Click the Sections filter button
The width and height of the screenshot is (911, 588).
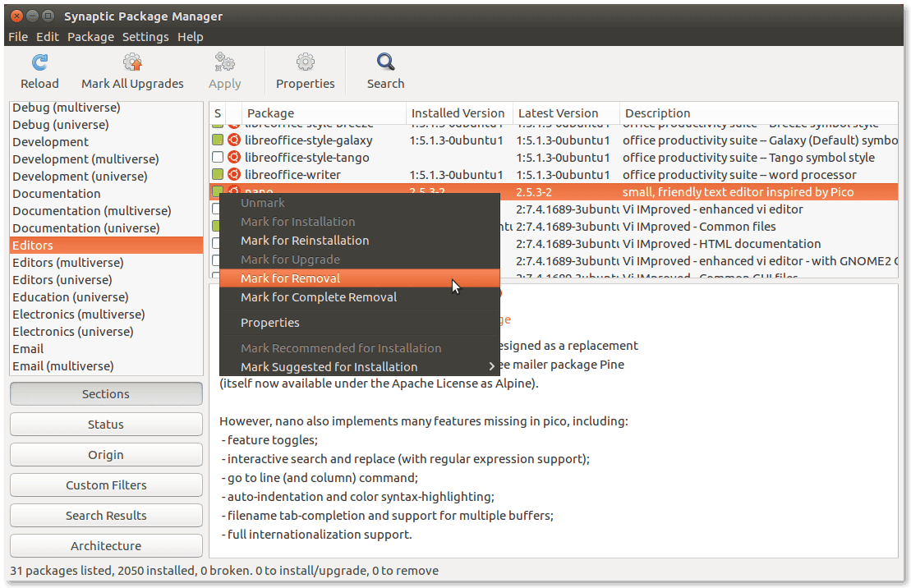pos(106,394)
